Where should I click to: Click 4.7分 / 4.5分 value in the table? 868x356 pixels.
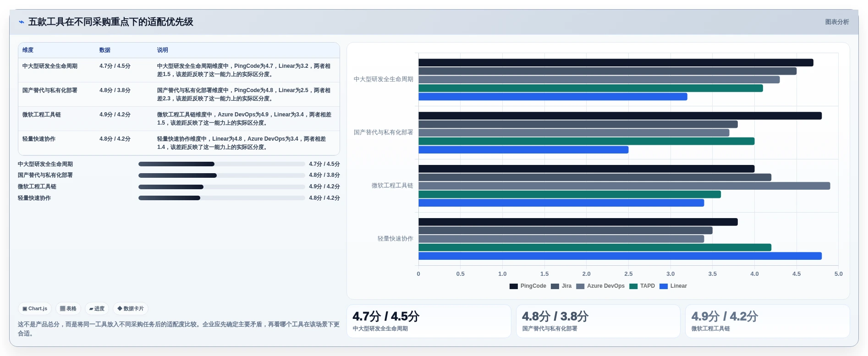point(115,66)
